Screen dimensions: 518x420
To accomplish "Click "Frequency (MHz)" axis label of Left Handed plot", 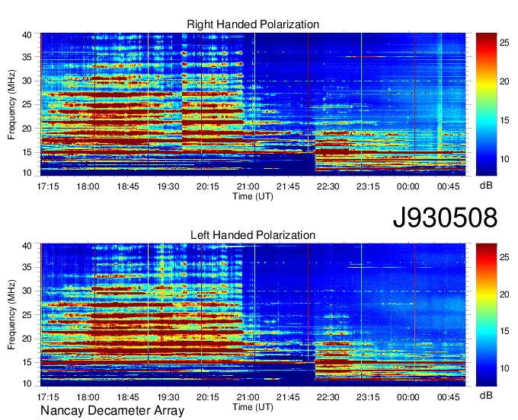I will click(11, 315).
